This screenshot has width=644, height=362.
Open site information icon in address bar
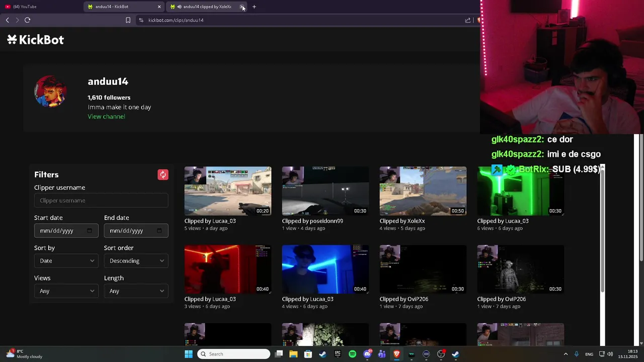point(141,20)
